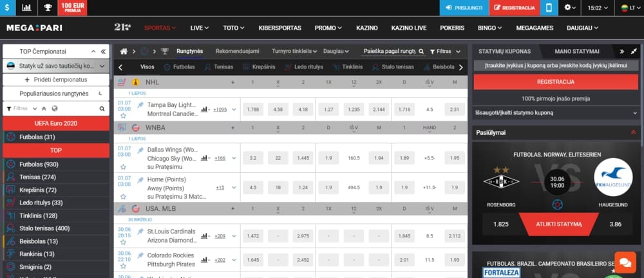Screen dimensions: 644x278
Task: Select Beisbolas (13) in sidebar
Action: [x=56, y=241]
